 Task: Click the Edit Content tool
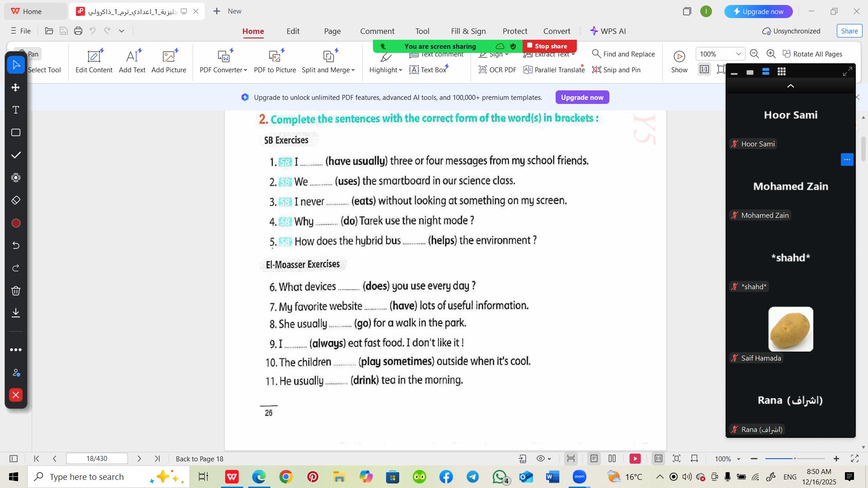tap(94, 61)
